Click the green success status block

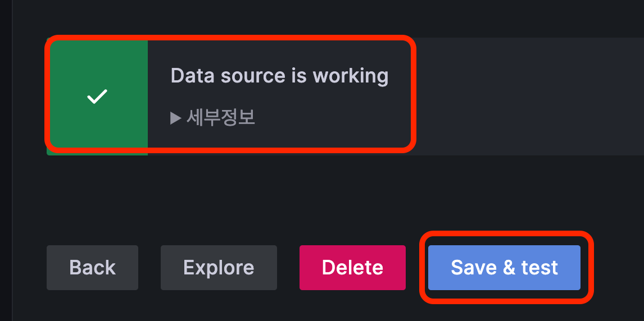[x=97, y=97]
